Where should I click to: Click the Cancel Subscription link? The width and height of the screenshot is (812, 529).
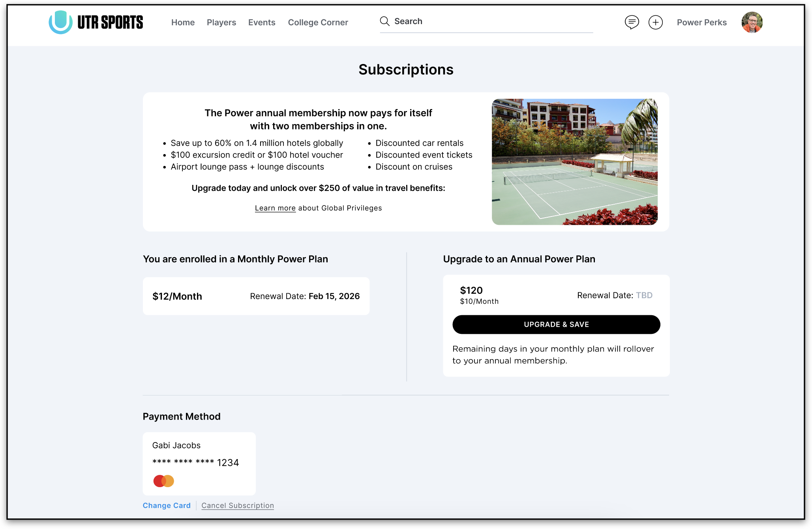pos(237,506)
